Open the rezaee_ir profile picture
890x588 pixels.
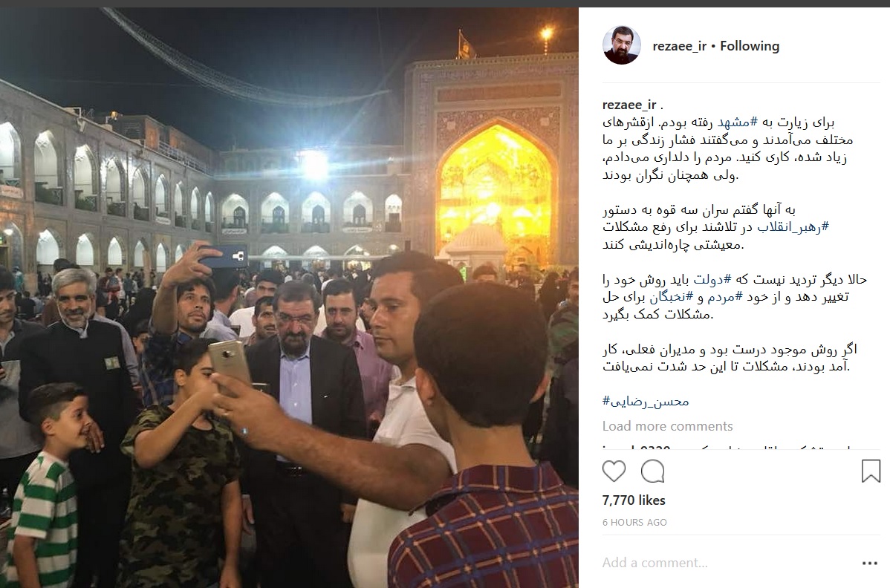pyautogui.click(x=622, y=45)
